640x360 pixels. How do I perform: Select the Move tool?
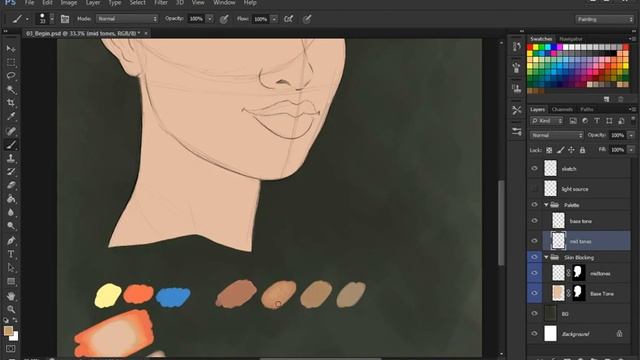pyautogui.click(x=11, y=49)
